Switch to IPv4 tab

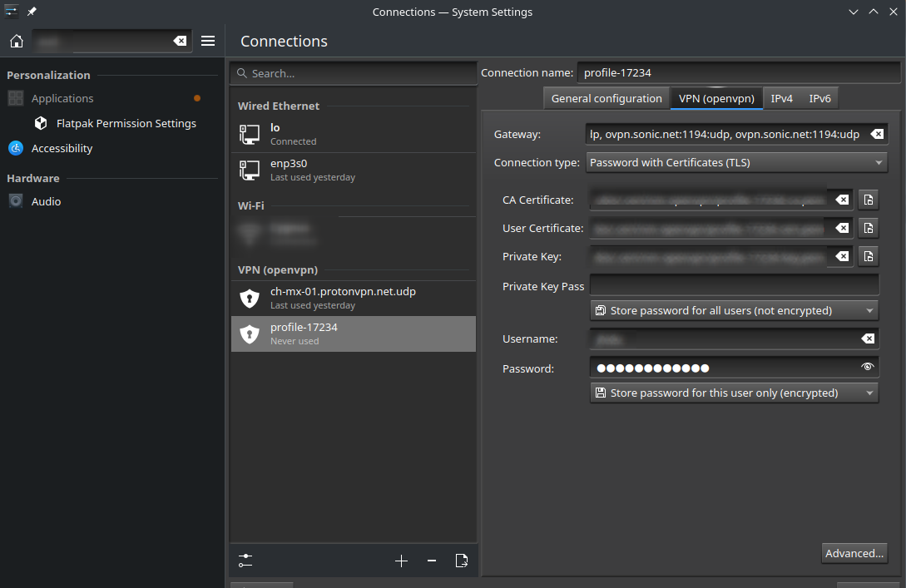(781, 98)
